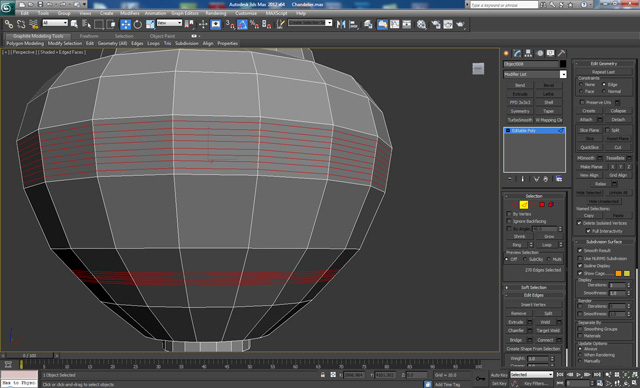The width and height of the screenshot is (640, 388).
Task: Open the Render Setup icon
Action: (x=436, y=24)
